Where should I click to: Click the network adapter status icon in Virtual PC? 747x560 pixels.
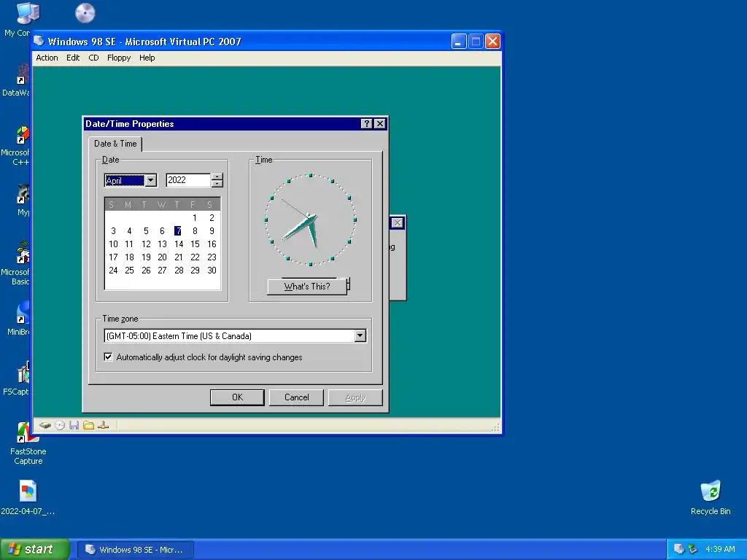tap(104, 425)
